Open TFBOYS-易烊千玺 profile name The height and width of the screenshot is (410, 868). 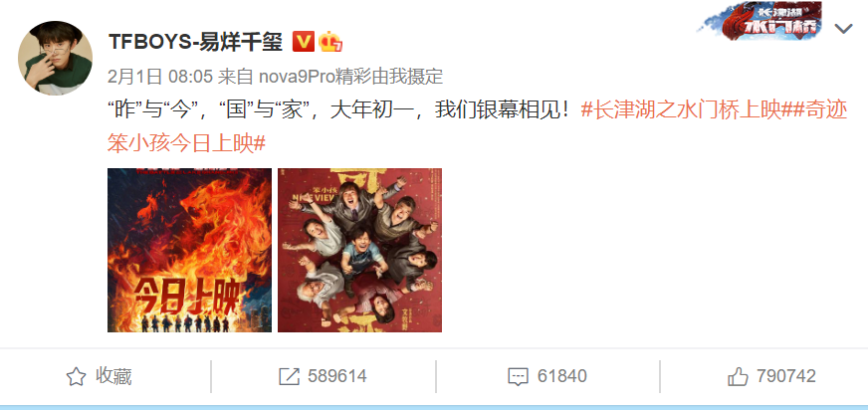pyautogui.click(x=196, y=42)
